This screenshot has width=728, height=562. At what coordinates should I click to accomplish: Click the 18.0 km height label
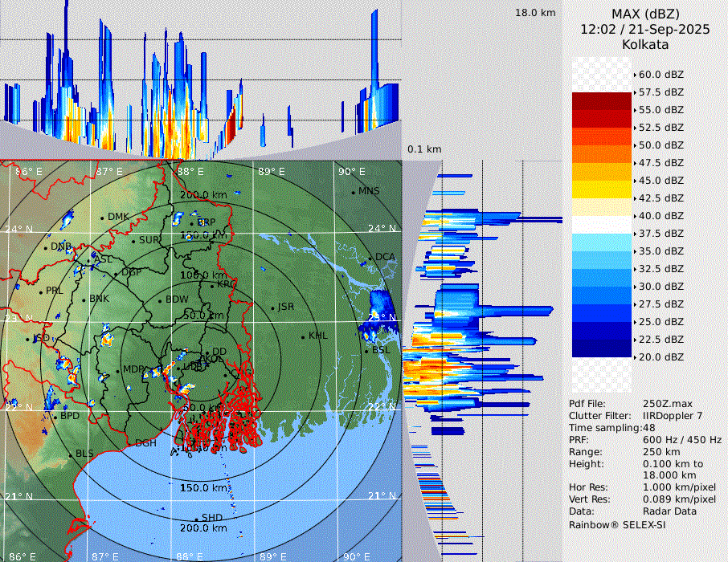click(x=535, y=13)
